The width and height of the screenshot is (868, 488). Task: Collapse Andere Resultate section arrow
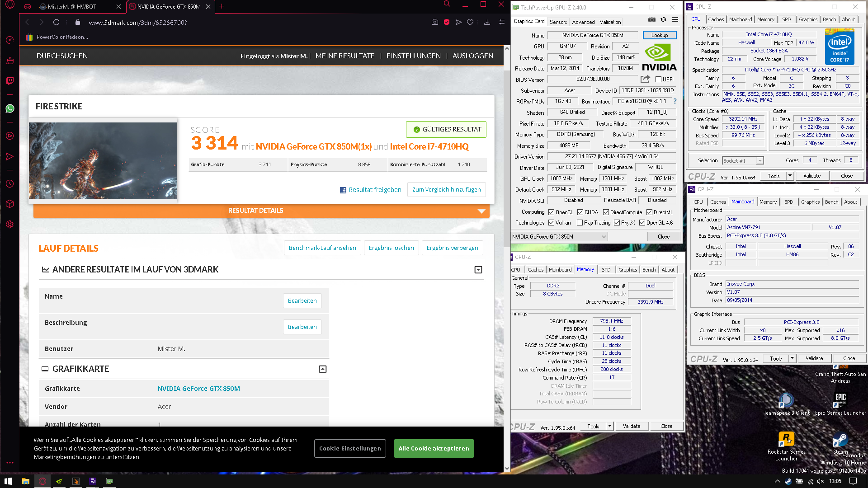478,270
